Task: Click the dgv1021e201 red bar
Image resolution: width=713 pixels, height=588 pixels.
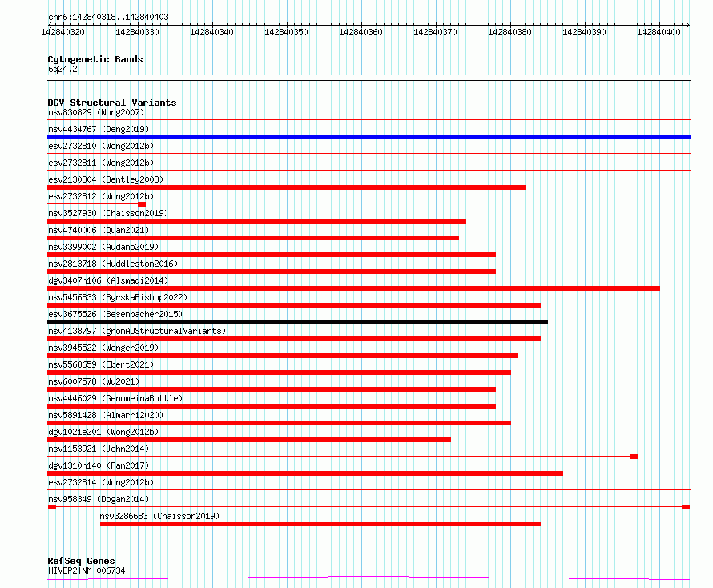Action: [x=249, y=440]
